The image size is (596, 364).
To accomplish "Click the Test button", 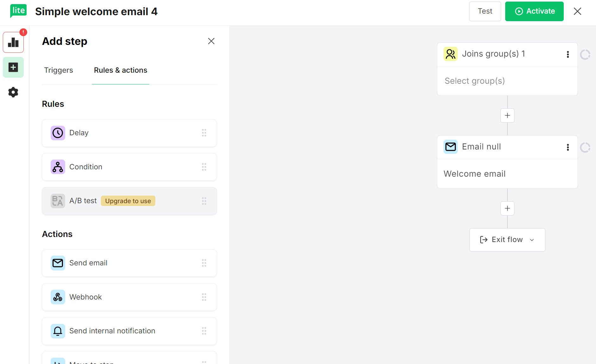I will pos(485,11).
